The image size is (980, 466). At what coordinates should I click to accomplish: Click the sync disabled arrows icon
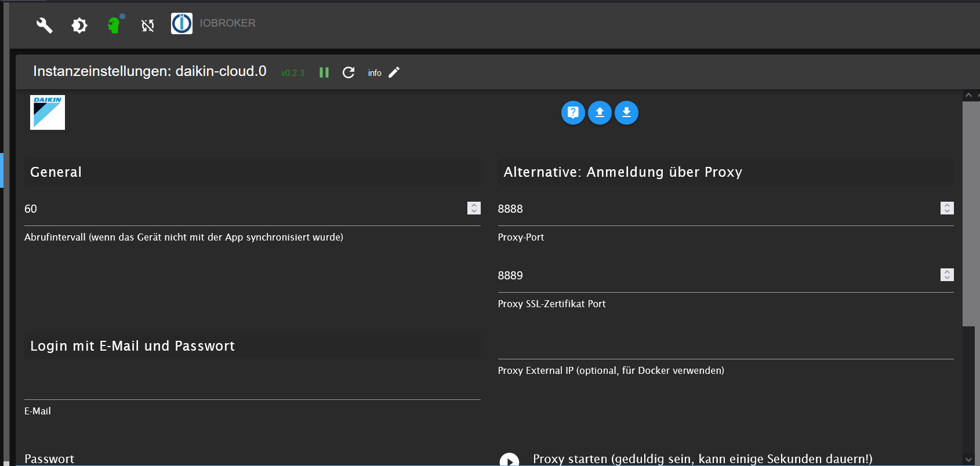click(x=148, y=25)
